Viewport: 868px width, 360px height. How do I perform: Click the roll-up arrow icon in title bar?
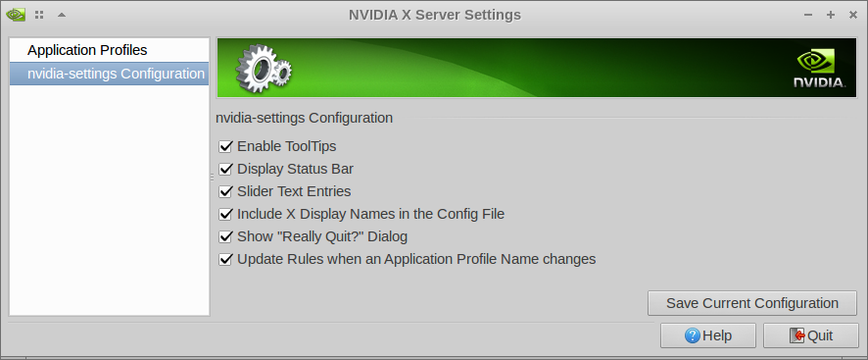tap(62, 15)
